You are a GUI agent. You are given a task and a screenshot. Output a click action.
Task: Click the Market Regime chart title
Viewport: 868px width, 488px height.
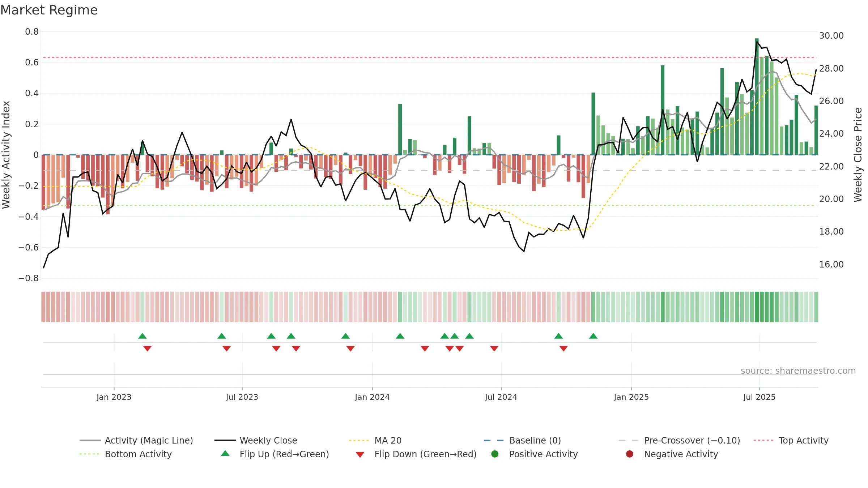tap(49, 10)
